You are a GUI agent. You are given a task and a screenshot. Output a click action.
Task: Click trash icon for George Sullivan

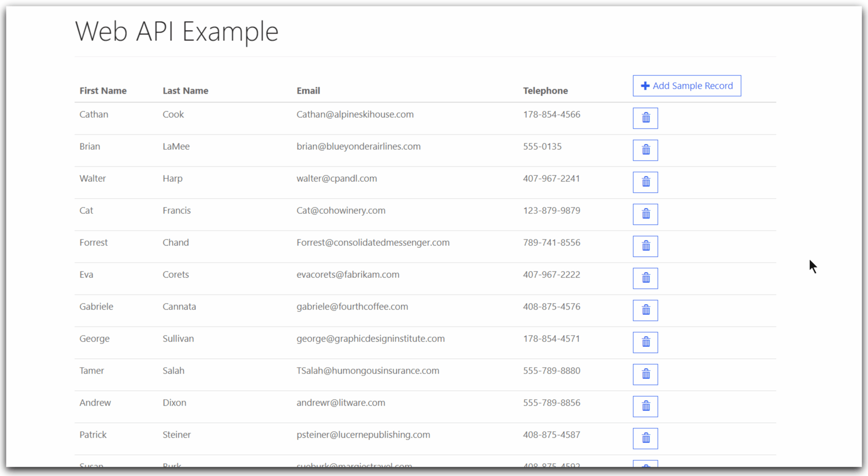(645, 342)
